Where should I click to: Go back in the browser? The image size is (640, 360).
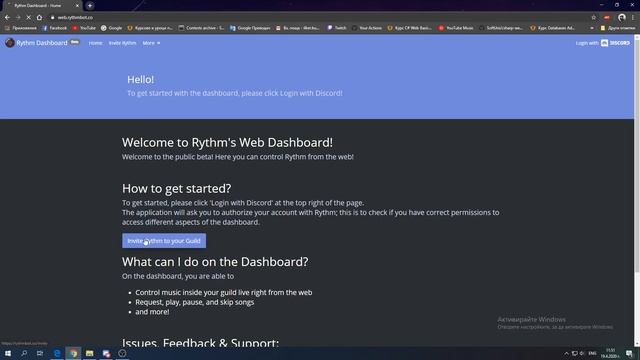(7, 18)
